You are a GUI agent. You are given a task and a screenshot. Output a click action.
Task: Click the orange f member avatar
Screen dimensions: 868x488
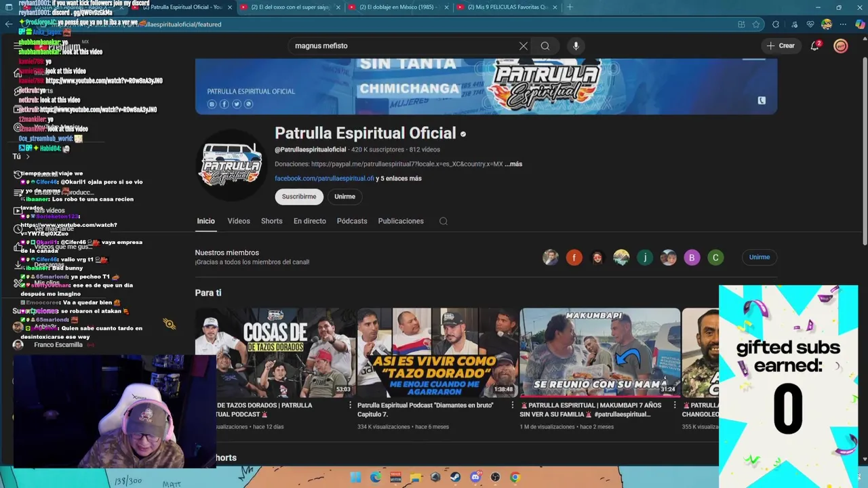click(574, 258)
